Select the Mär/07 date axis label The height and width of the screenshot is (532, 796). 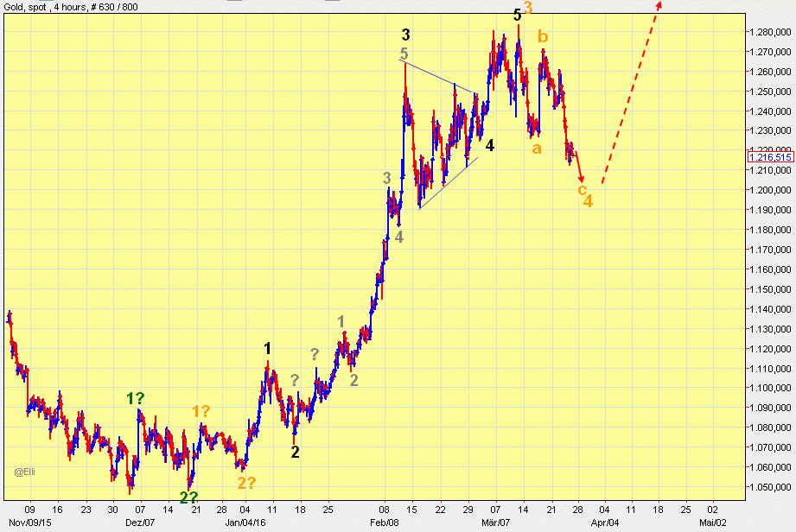pos(494,522)
